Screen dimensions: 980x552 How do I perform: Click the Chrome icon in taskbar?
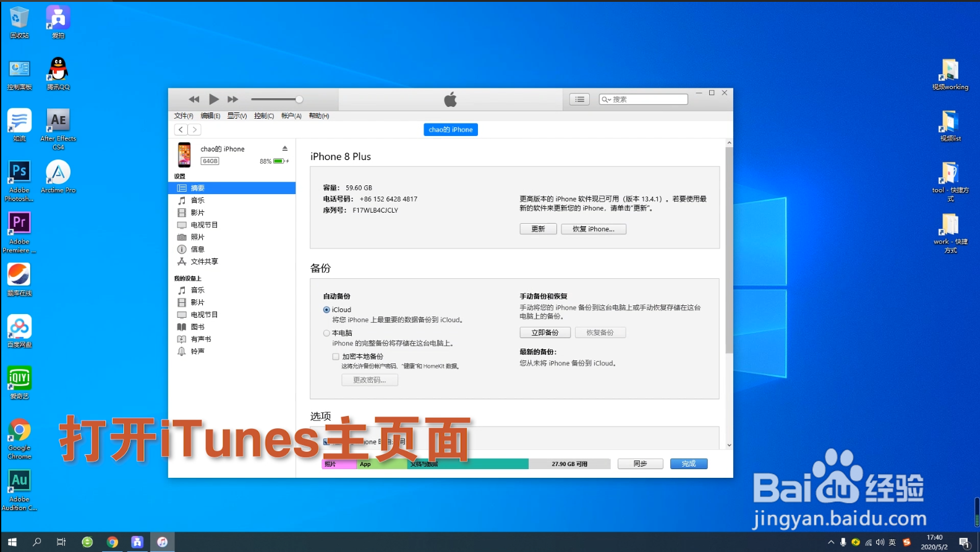tap(113, 542)
